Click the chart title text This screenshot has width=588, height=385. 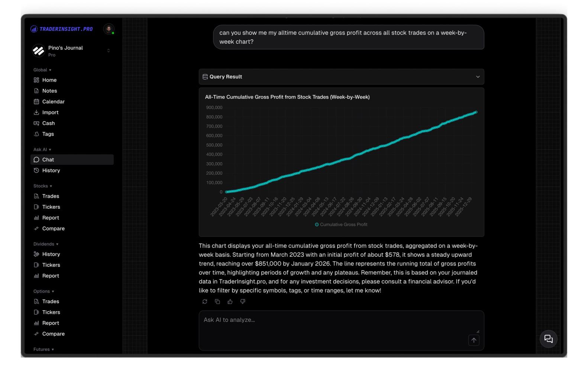pyautogui.click(x=287, y=97)
